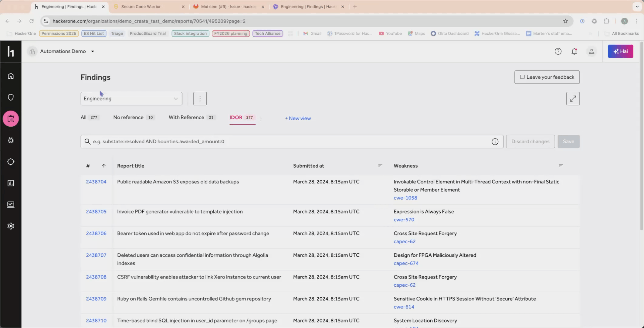Launch the Hai AI assistant button
Image resolution: width=644 pixels, height=328 pixels.
click(620, 51)
